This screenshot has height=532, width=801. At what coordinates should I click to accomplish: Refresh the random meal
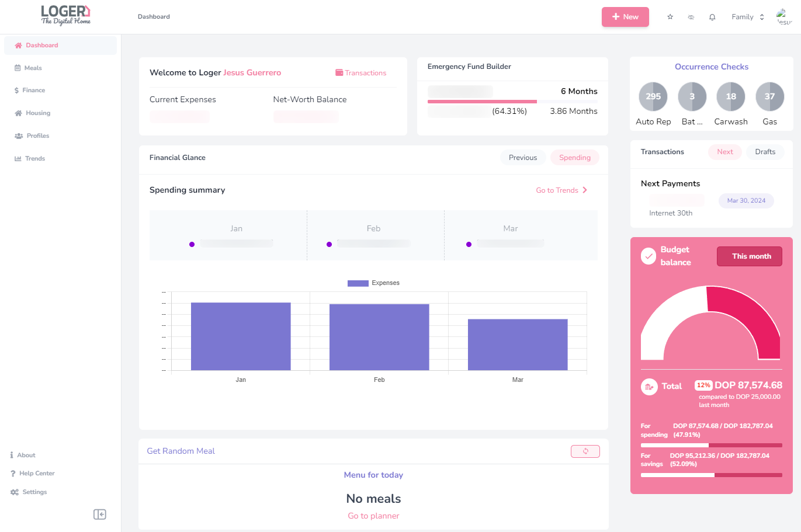(585, 451)
